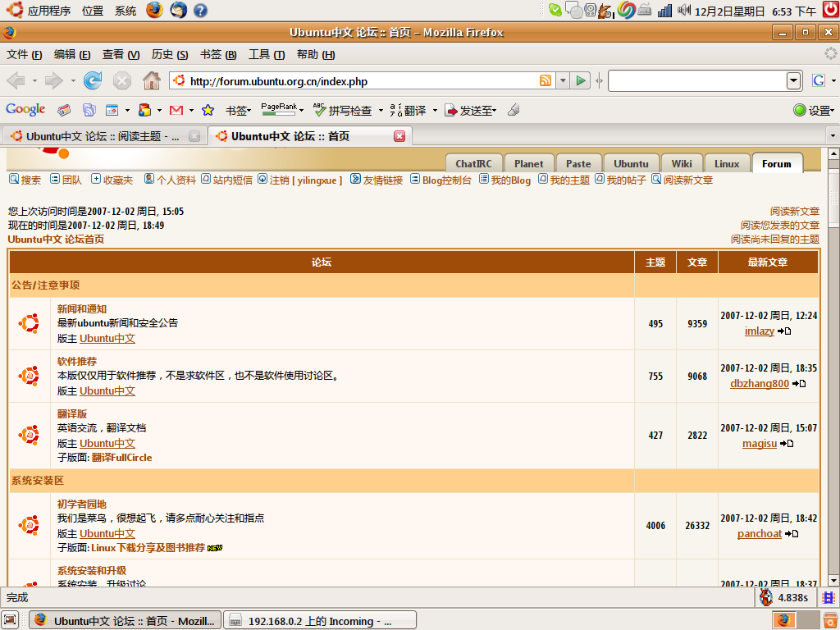Click the 192.168.0.2 上的 Incoming taskbar window
Screen dimensions: 840x630
[x=320, y=620]
